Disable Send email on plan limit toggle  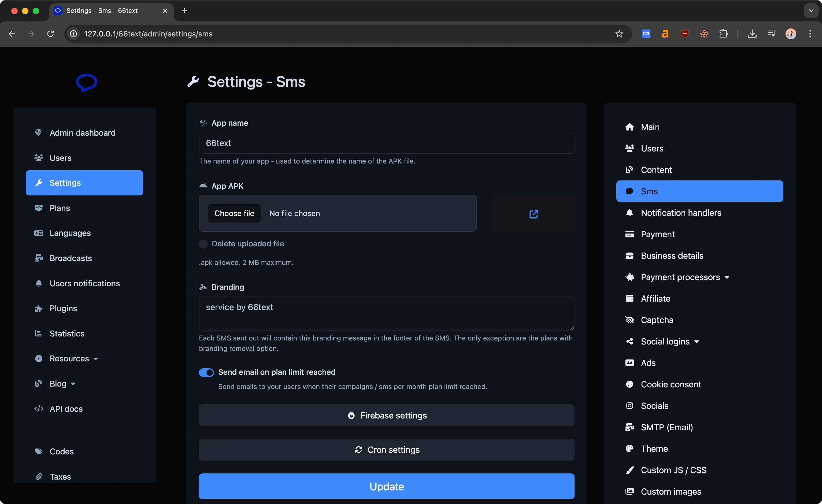point(206,372)
